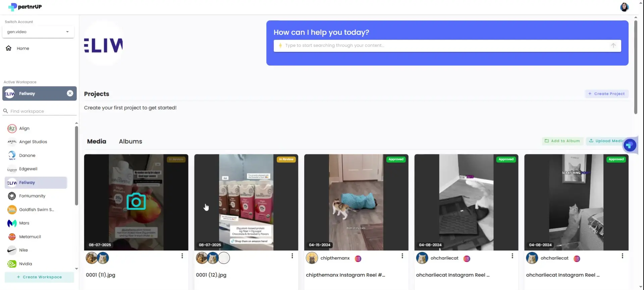Open the 0001 (12).jpg thumbnail
Screen dimensions: 644x290
246,202
